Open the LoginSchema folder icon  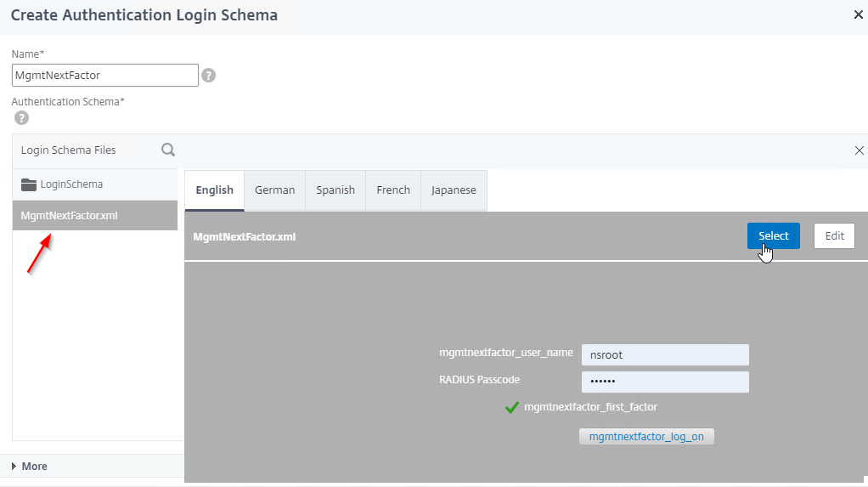29,184
